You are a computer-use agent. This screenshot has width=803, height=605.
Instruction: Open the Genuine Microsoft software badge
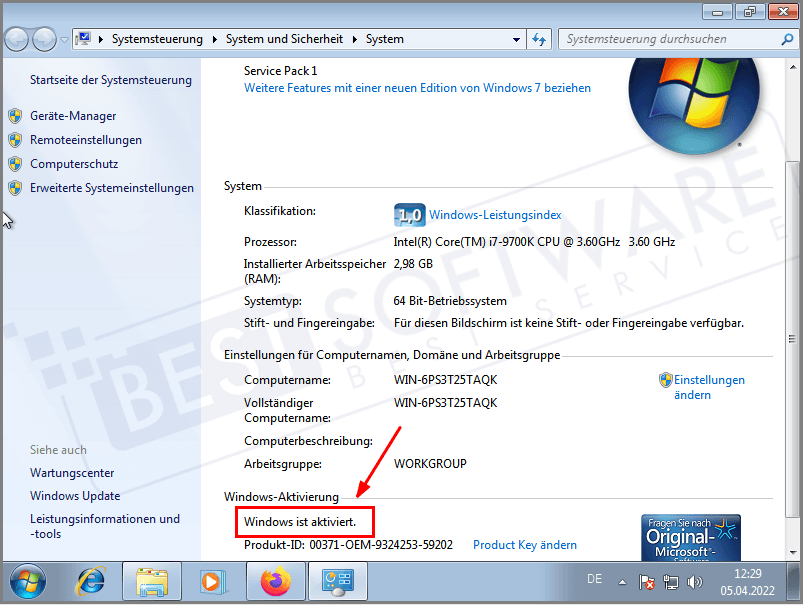click(x=690, y=539)
